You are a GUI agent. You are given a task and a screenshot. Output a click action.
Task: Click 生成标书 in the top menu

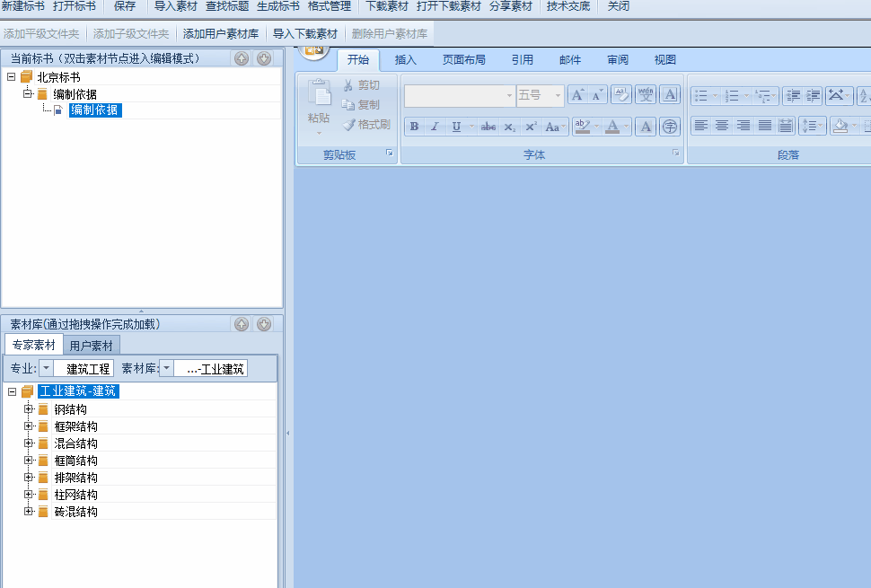pyautogui.click(x=278, y=6)
